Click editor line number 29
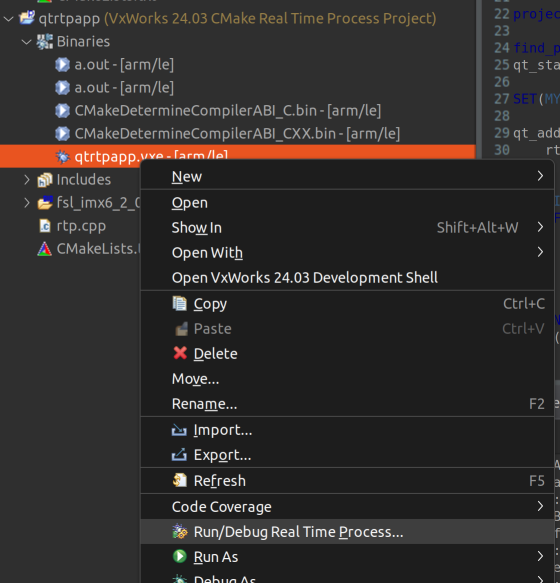This screenshot has width=560, height=583. click(x=502, y=133)
